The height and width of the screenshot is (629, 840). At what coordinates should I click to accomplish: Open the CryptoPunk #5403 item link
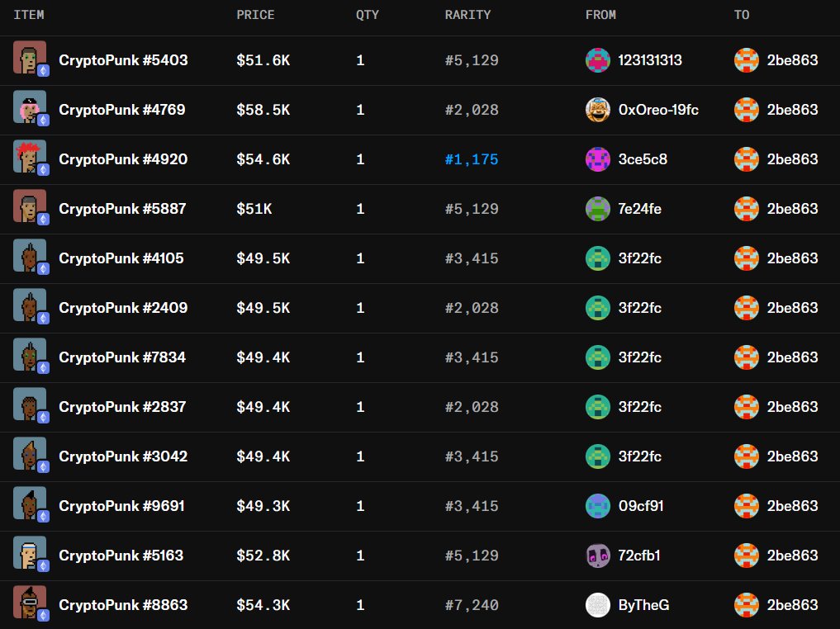click(123, 60)
